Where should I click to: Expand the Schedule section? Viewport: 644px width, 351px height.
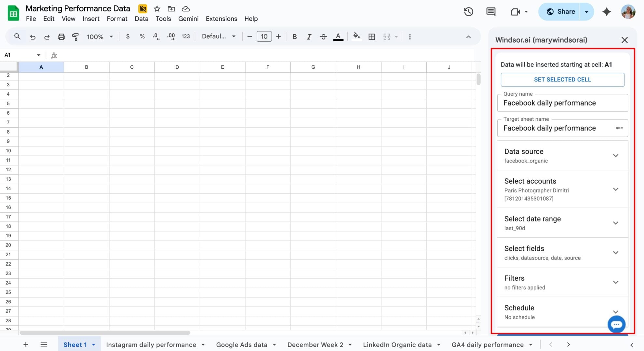click(x=562, y=312)
